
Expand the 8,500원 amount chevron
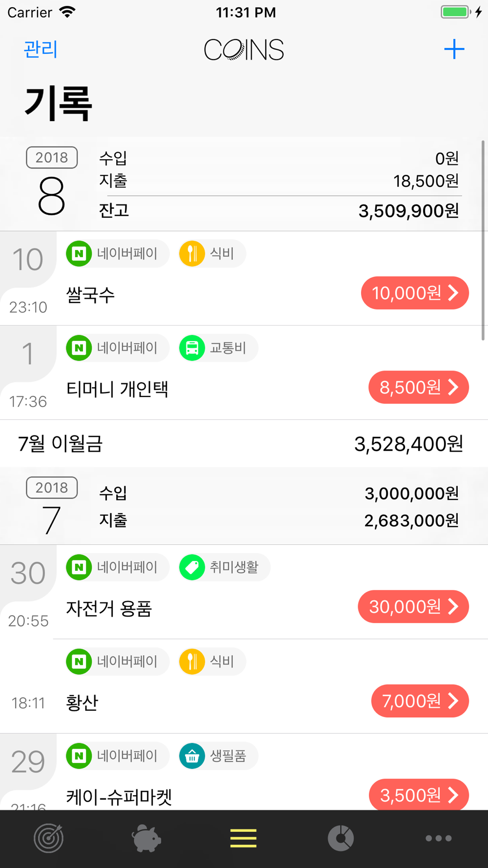453,387
